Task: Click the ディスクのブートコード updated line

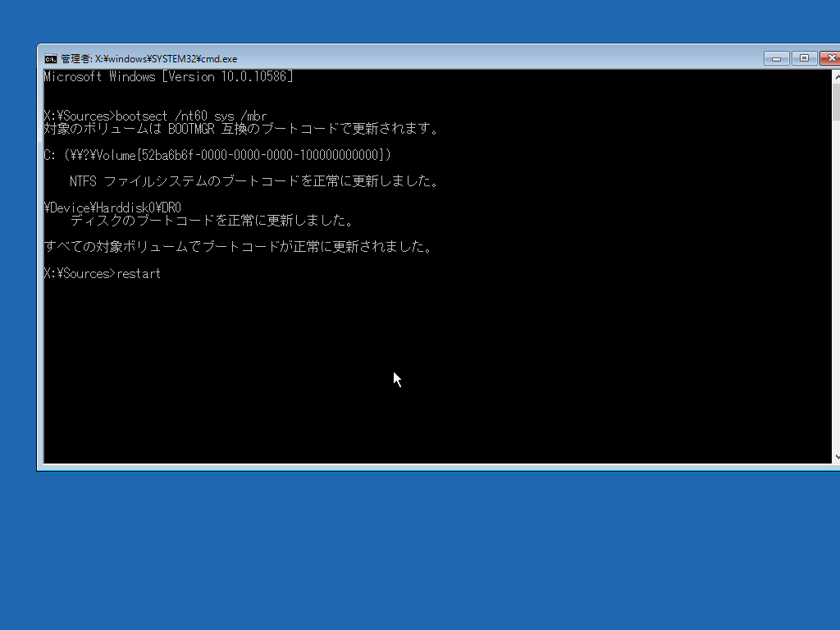Action: click(212, 221)
